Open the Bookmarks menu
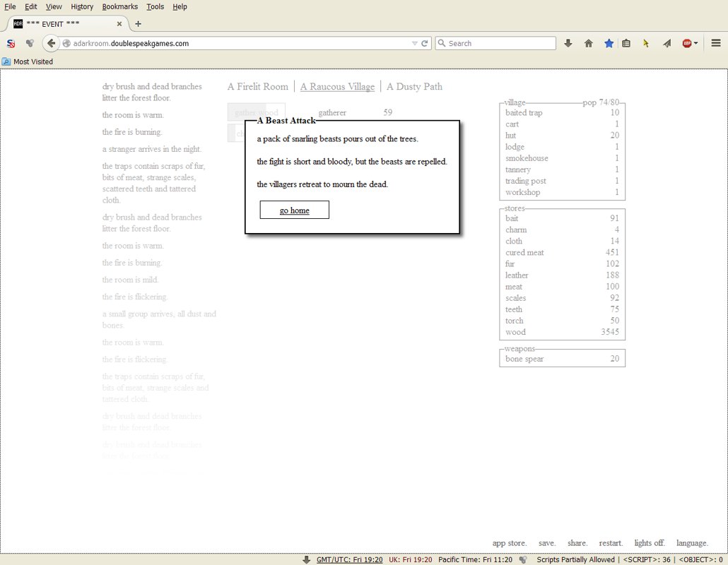The width and height of the screenshot is (728, 565). 119,6
